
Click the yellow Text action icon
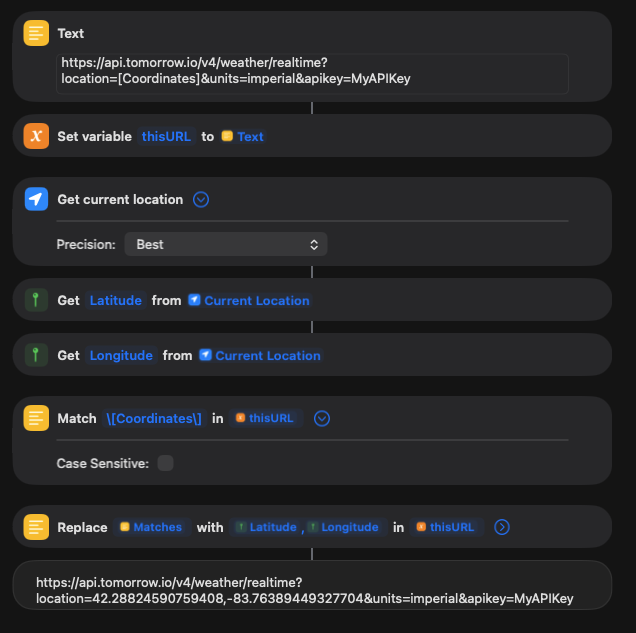[37, 33]
